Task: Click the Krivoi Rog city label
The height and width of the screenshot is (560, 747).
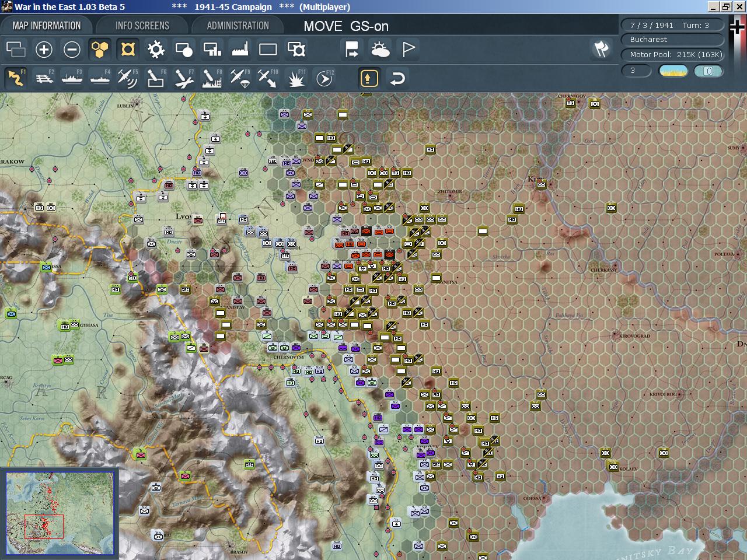Action: click(x=663, y=394)
